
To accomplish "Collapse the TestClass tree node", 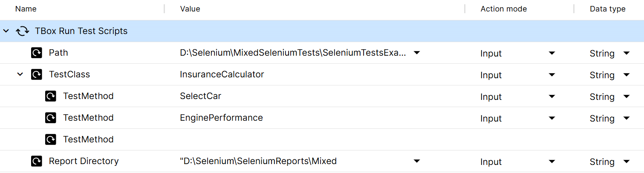I will (20, 74).
